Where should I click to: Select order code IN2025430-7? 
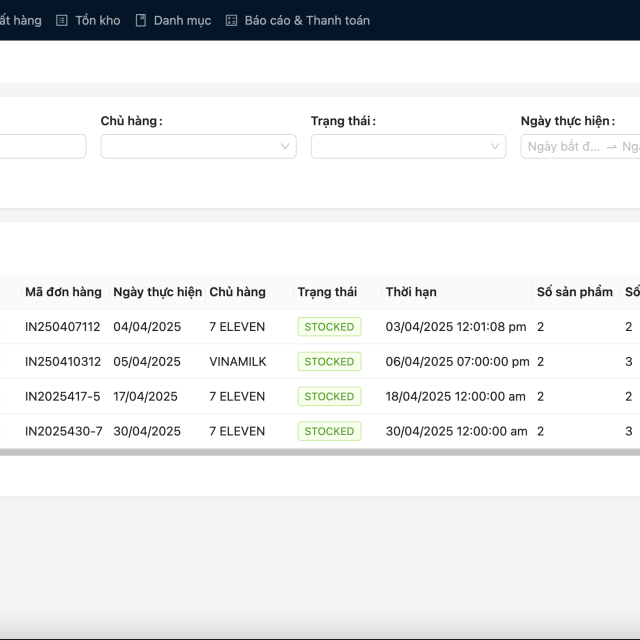(x=64, y=431)
